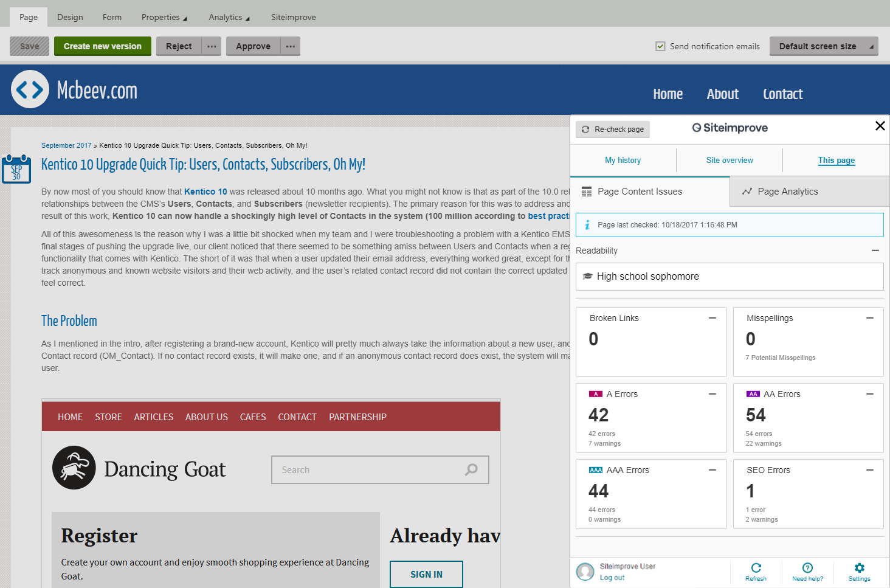Toggle Send notification emails checkbox
The height and width of the screenshot is (588, 890).
click(x=660, y=46)
